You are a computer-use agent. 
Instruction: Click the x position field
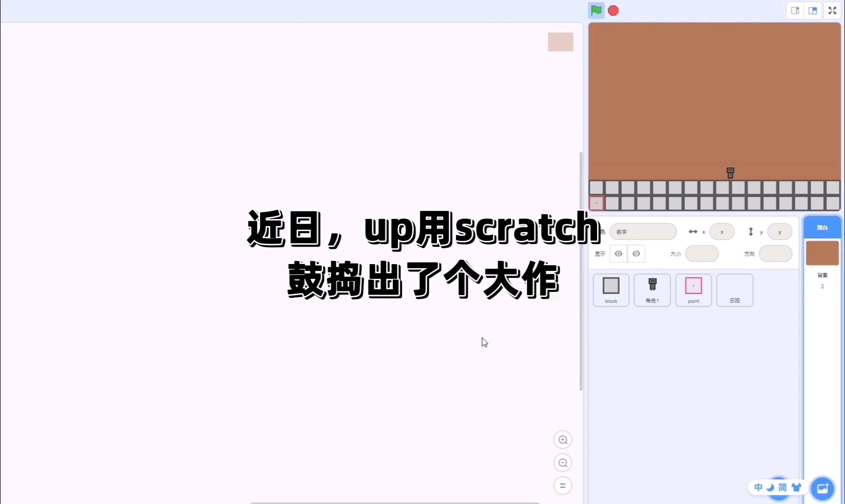pyautogui.click(x=722, y=232)
